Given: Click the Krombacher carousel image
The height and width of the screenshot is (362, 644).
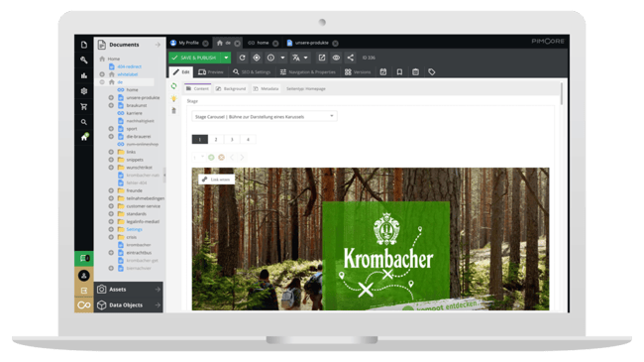Looking at the screenshot, I should pos(371,239).
